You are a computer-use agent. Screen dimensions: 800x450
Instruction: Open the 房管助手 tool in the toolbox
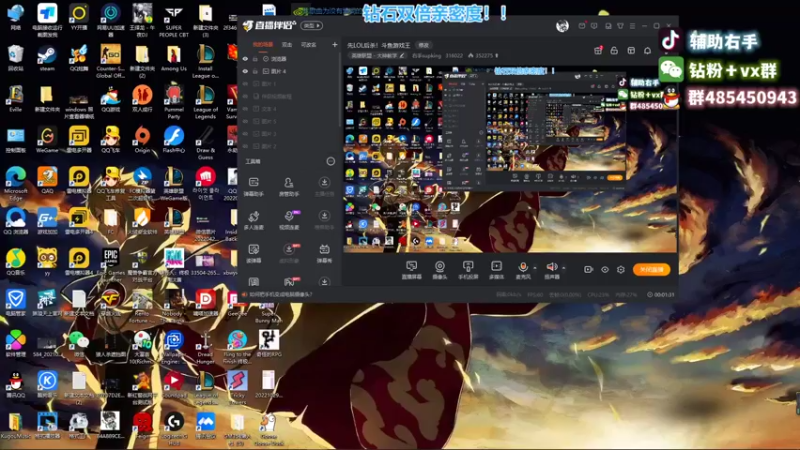click(289, 186)
